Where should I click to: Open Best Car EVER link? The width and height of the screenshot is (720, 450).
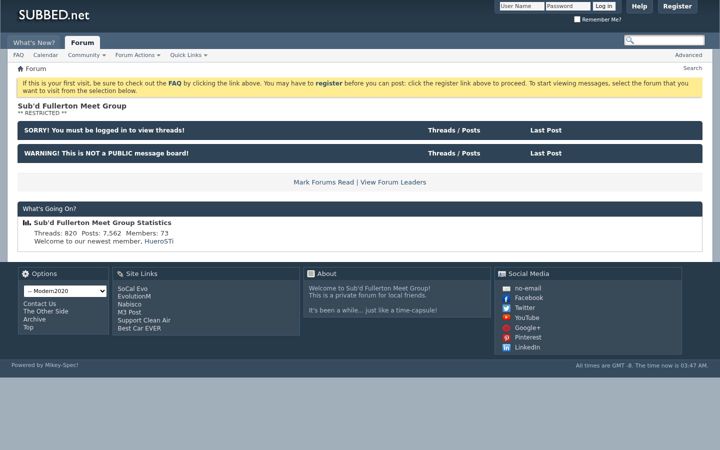139,329
